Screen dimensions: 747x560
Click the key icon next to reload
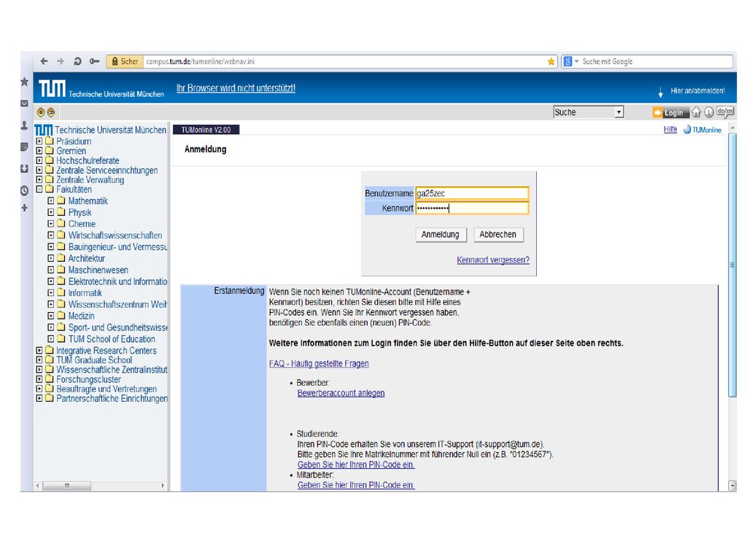click(x=94, y=61)
